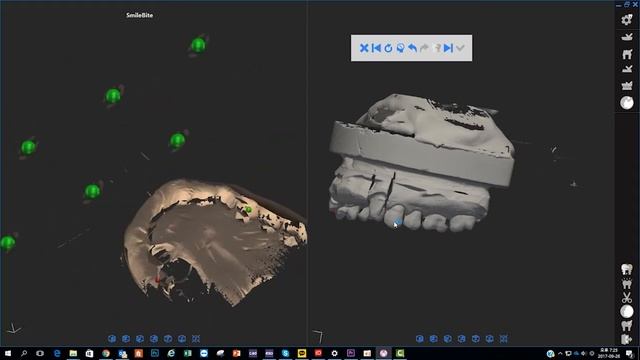Select the first view-cube icon in the right pane

pos(420,339)
